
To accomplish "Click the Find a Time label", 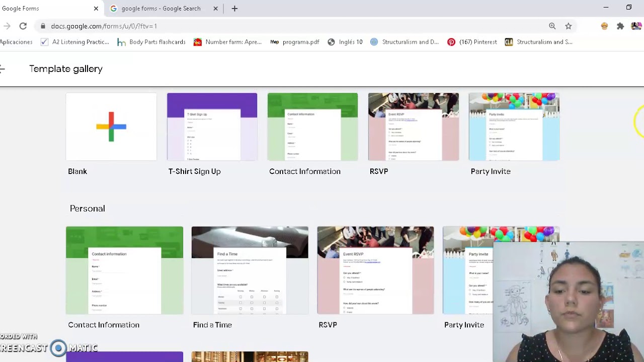I will (x=212, y=325).
